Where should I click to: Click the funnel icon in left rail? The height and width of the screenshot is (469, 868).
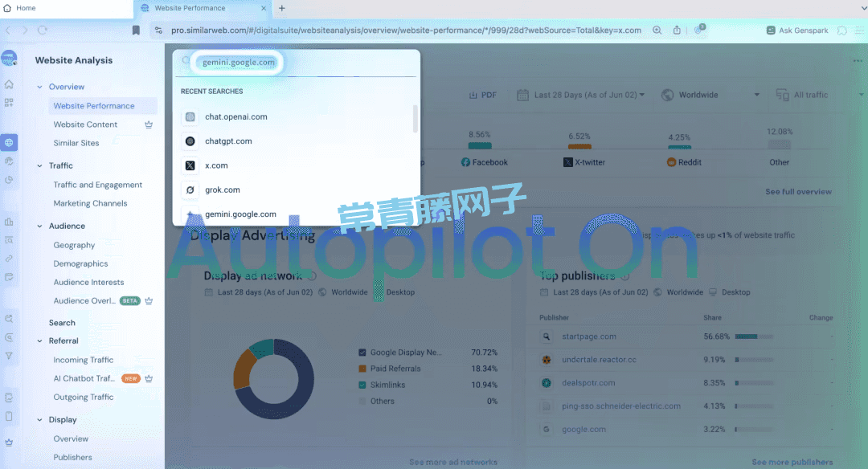point(9,356)
